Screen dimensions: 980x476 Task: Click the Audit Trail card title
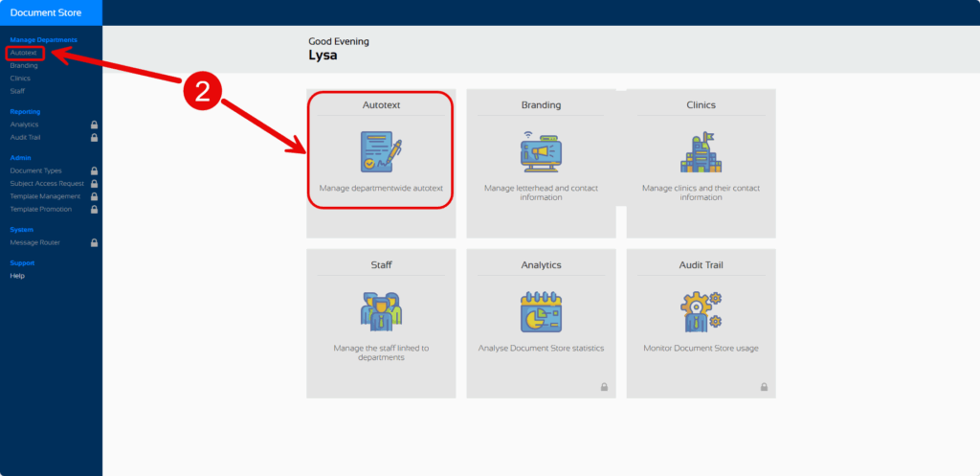(701, 265)
